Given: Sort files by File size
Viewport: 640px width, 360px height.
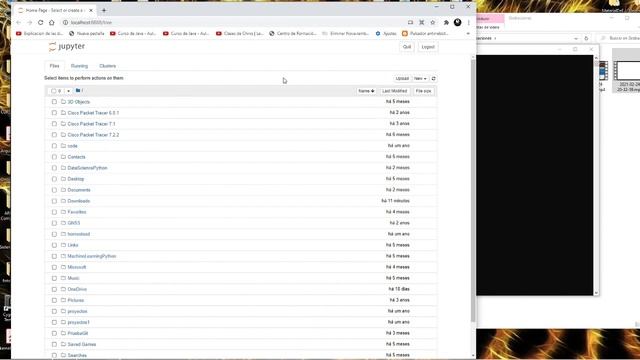Looking at the screenshot, I should tap(423, 91).
